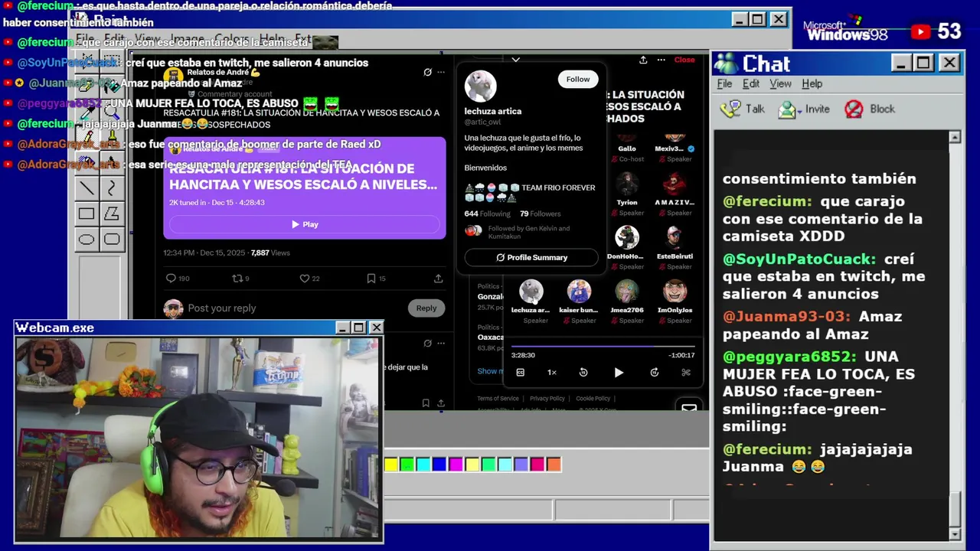Screen dimensions: 980x551
Task: Select the kaiser bun speaker avatar
Action: (579, 291)
